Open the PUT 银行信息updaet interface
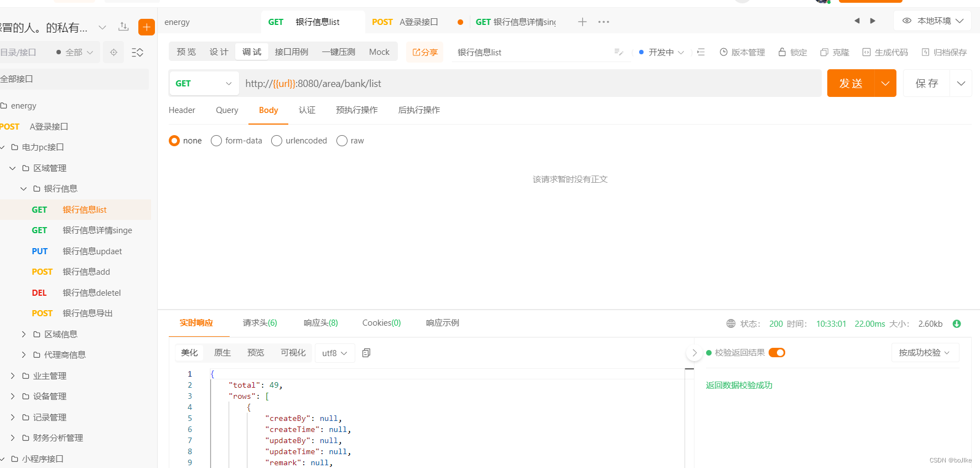This screenshot has height=468, width=980. pyautogui.click(x=75, y=251)
